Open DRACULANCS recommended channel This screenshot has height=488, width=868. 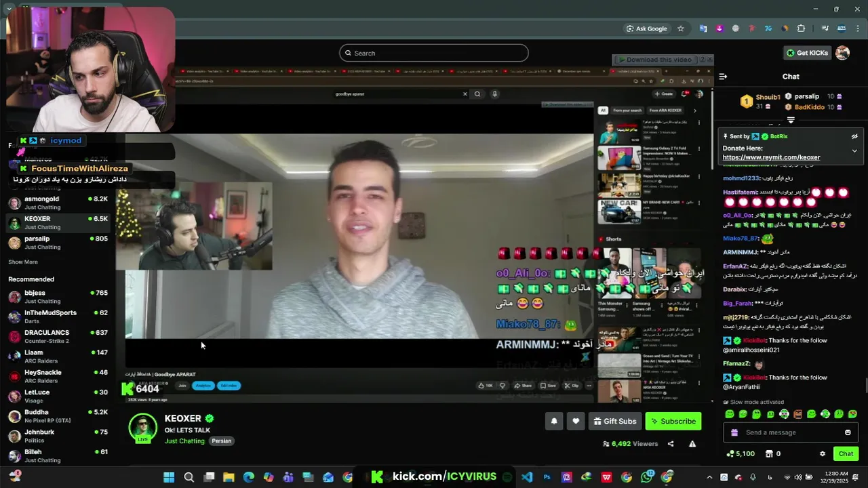pos(58,336)
